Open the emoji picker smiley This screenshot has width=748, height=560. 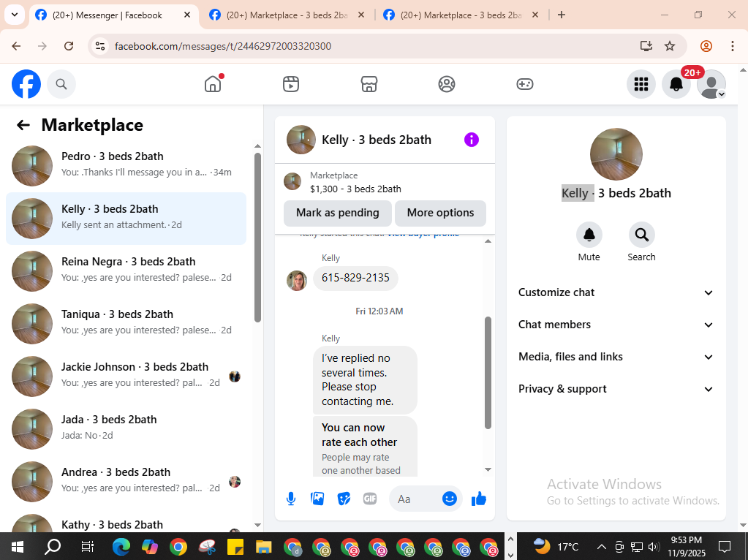[x=450, y=499]
